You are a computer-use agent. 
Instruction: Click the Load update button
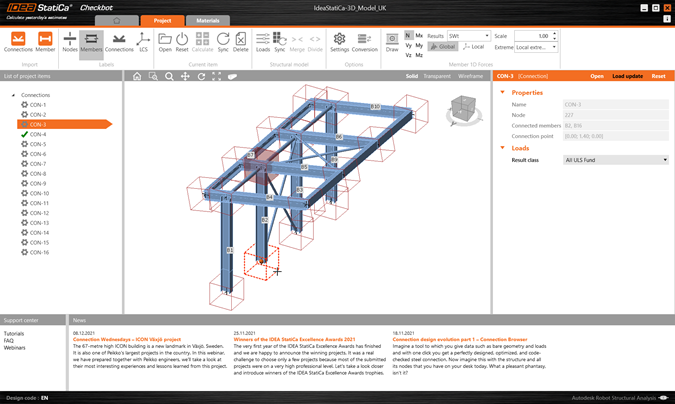627,76
